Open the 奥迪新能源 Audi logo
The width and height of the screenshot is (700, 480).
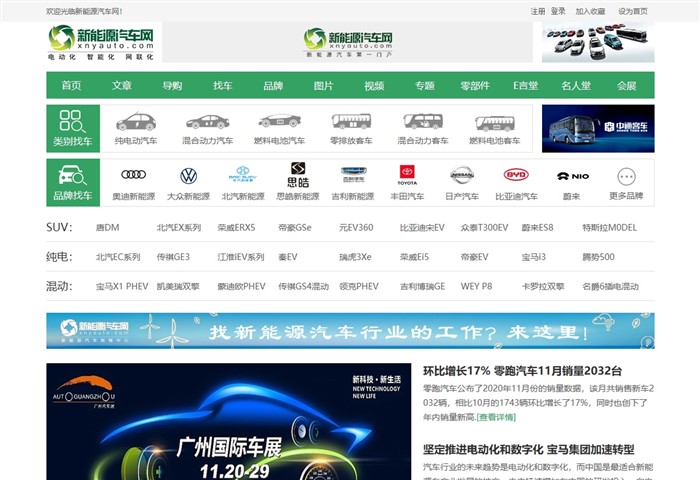coord(133,175)
